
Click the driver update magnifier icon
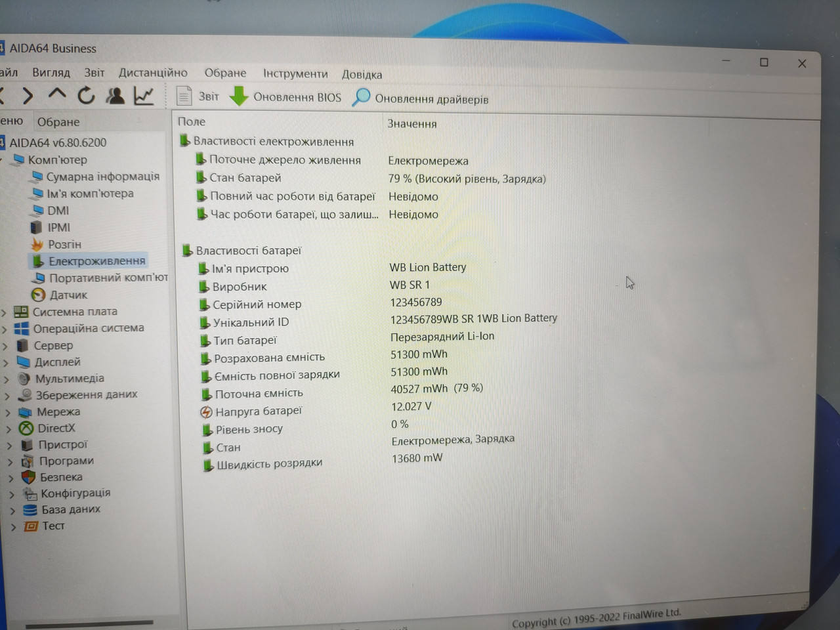pyautogui.click(x=361, y=97)
